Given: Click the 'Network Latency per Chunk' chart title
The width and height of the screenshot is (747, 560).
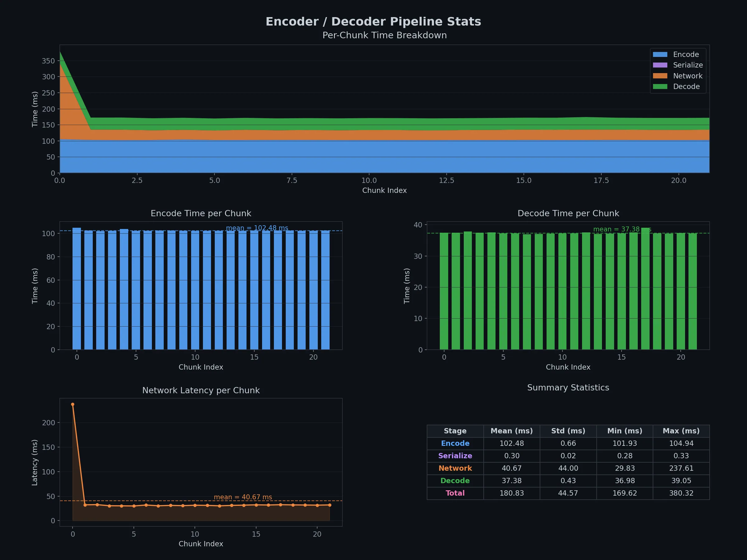Looking at the screenshot, I should 201,390.
